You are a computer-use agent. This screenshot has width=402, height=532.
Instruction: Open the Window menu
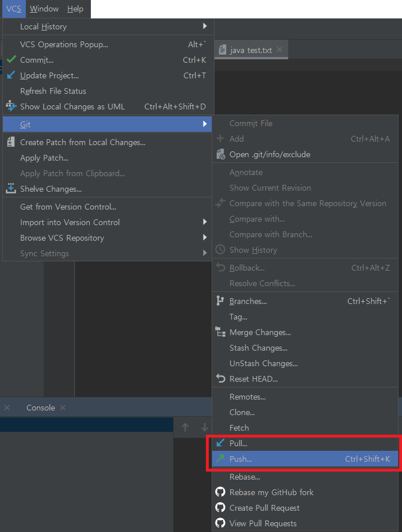point(44,9)
